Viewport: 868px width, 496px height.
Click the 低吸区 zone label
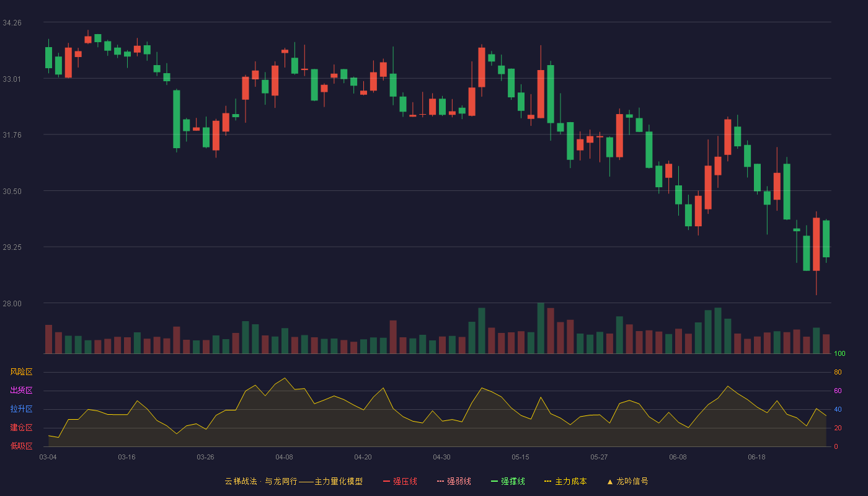click(21, 446)
